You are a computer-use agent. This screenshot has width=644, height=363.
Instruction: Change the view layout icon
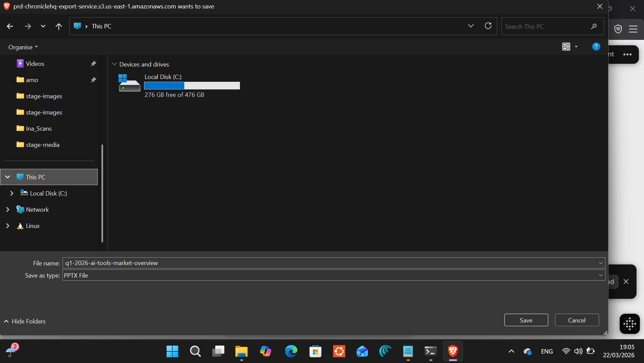coord(566,47)
